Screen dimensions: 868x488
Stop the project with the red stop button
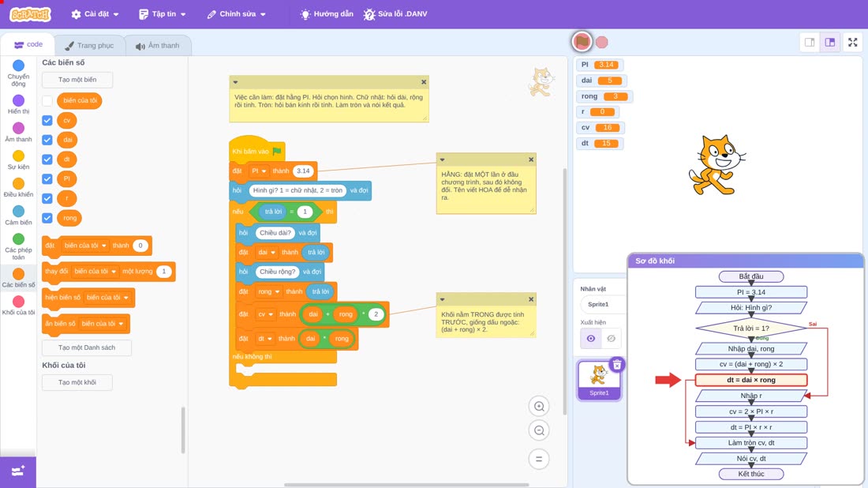pos(602,42)
